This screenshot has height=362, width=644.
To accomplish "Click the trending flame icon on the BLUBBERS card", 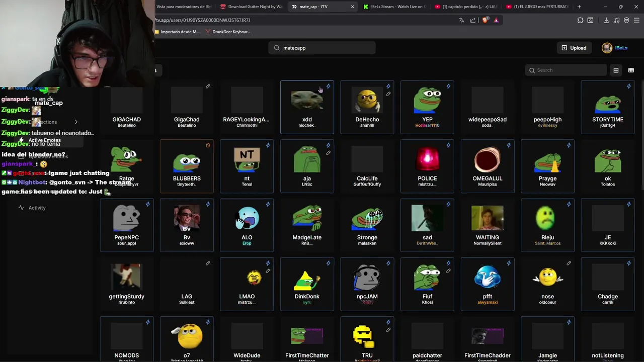I will coord(208,145).
